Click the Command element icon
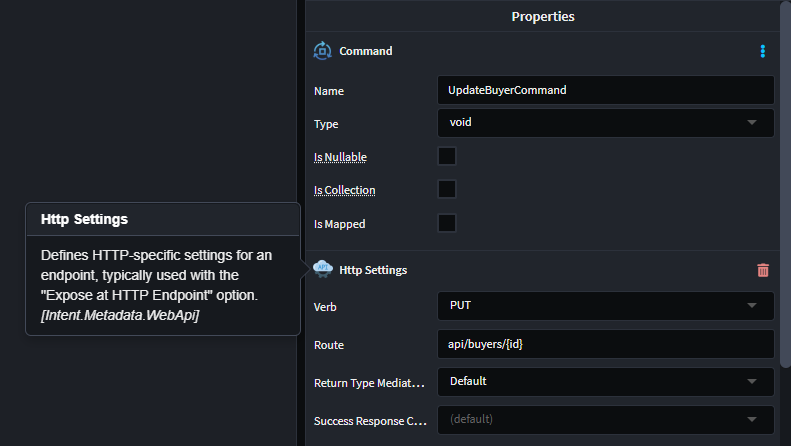This screenshot has width=791, height=446. (322, 51)
